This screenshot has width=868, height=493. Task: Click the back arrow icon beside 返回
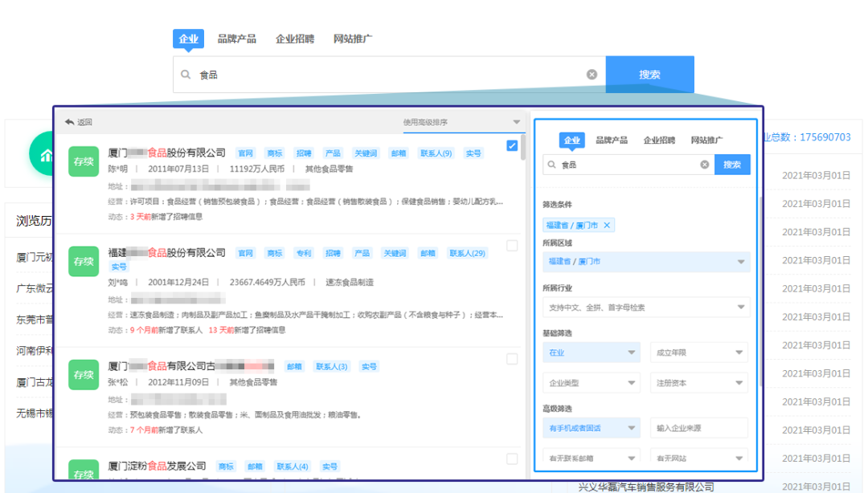click(69, 122)
